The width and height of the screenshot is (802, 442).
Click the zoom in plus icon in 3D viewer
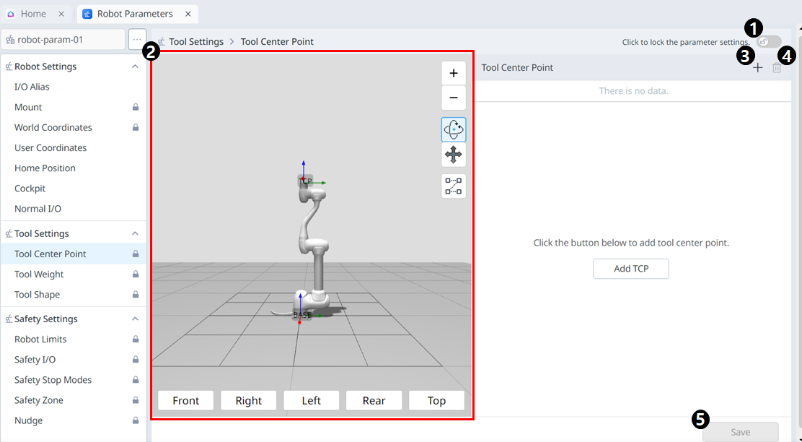coord(453,73)
